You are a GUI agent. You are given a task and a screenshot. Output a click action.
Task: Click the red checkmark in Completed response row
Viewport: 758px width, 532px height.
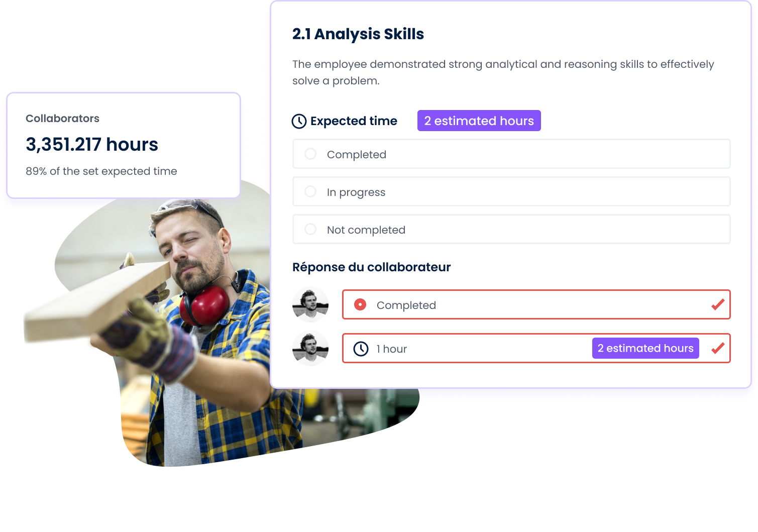tap(718, 304)
